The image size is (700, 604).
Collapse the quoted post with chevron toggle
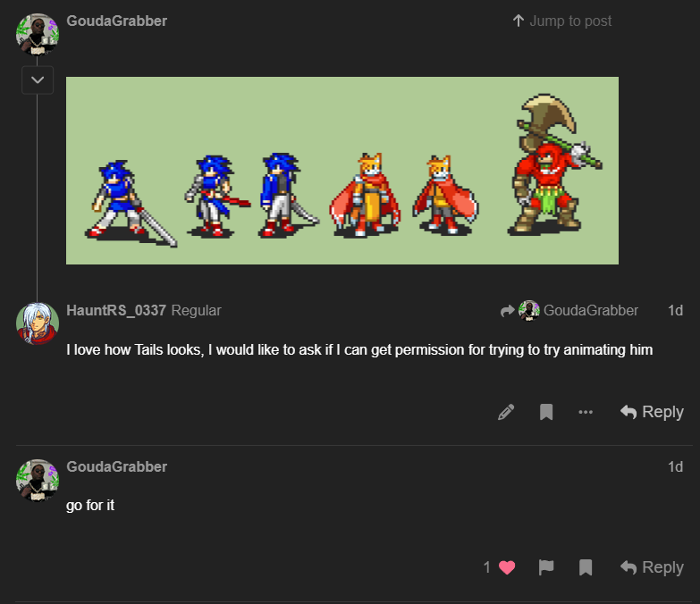click(x=38, y=80)
